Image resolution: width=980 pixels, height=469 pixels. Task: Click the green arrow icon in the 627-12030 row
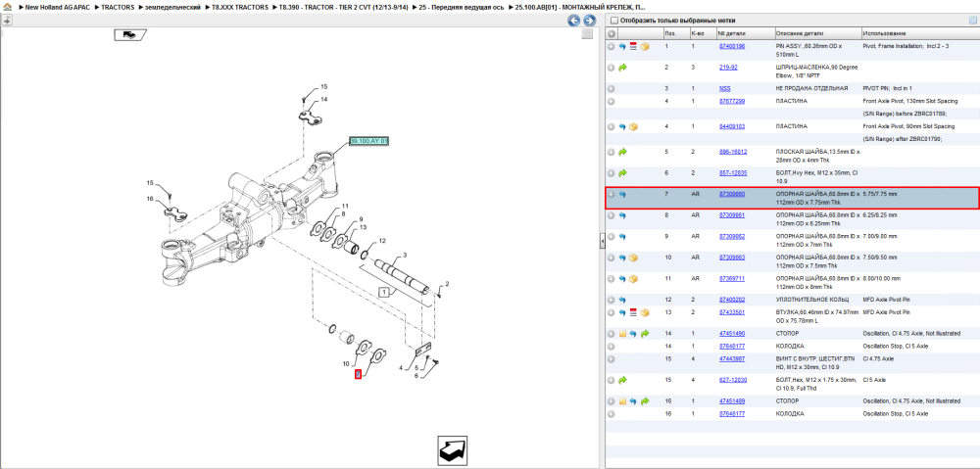[x=622, y=380]
